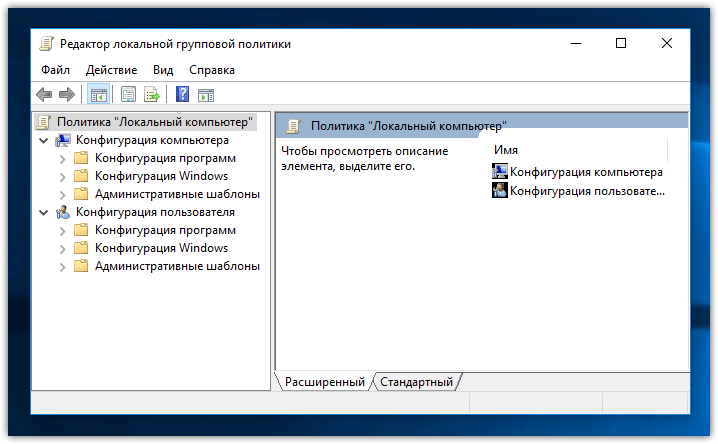Click the scroll icon beside tree root policy
Image resolution: width=718 pixels, height=444 pixels.
(x=44, y=122)
